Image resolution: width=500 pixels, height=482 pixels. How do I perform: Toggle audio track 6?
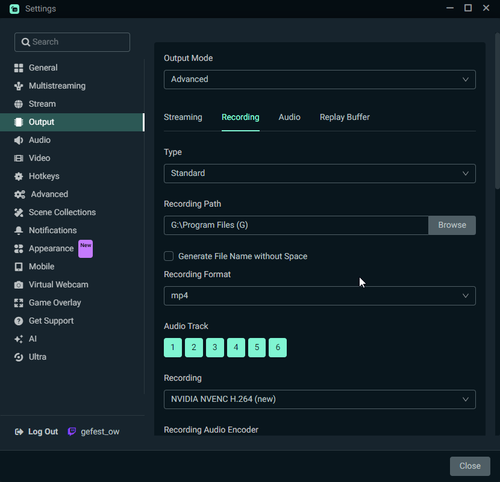tap(278, 348)
